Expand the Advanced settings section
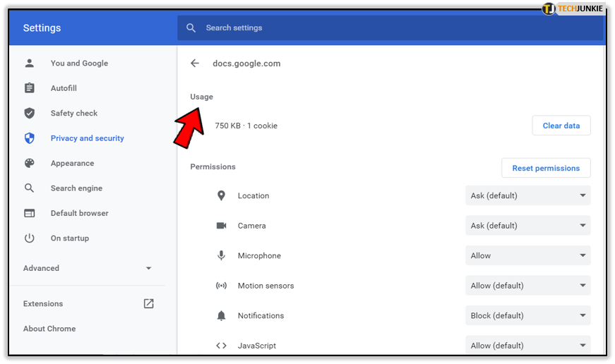 tap(88, 268)
